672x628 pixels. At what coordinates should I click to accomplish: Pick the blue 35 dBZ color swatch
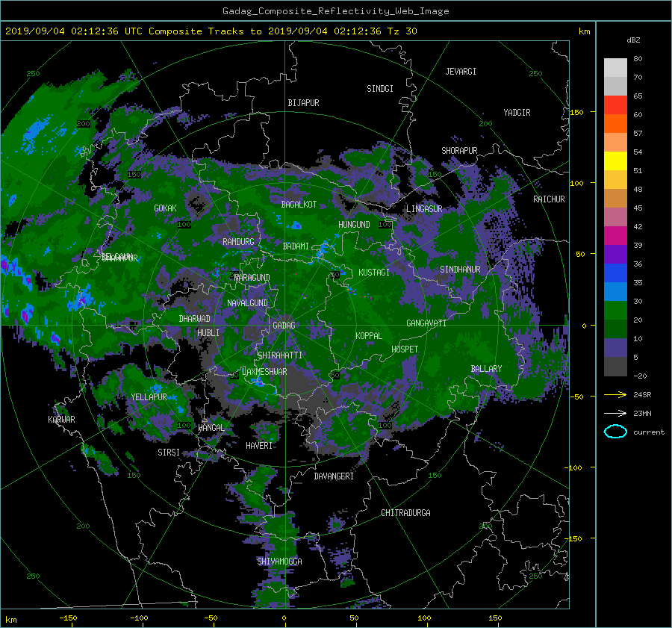click(x=615, y=273)
